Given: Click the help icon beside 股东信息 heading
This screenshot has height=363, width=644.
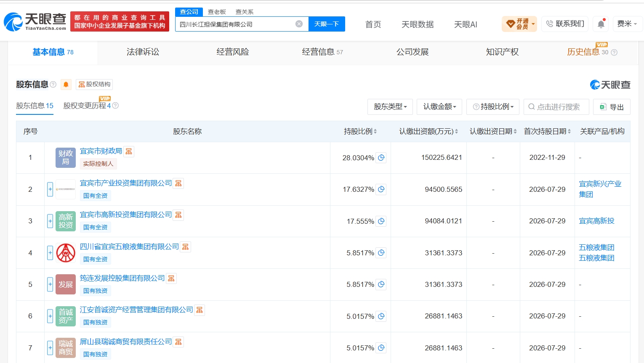Looking at the screenshot, I should point(53,85).
